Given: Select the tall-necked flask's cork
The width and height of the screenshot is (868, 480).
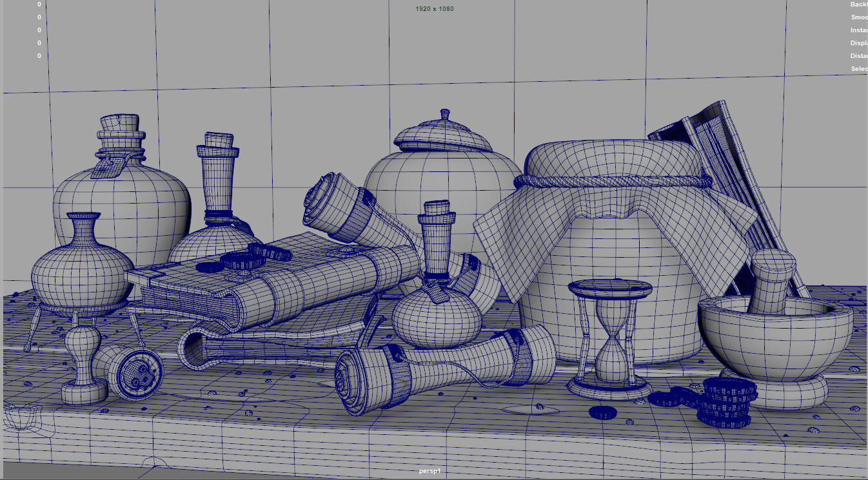Looking at the screenshot, I should (218, 140).
